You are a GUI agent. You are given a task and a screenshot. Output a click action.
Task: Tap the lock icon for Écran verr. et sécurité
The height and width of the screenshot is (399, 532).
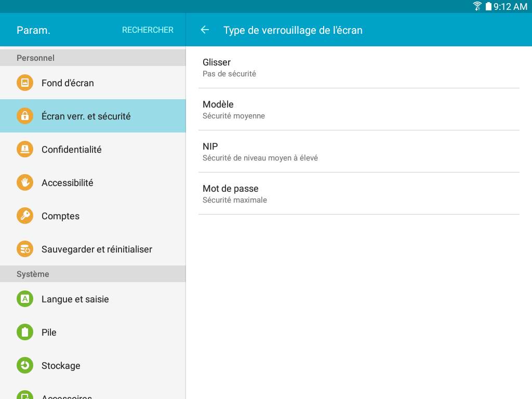click(x=25, y=116)
